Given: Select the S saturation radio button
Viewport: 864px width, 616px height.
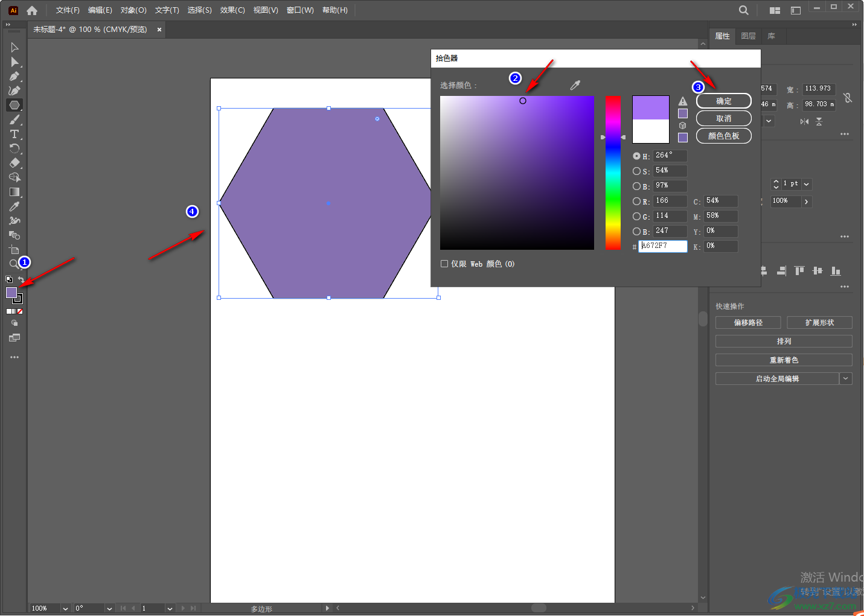Looking at the screenshot, I should [x=636, y=171].
